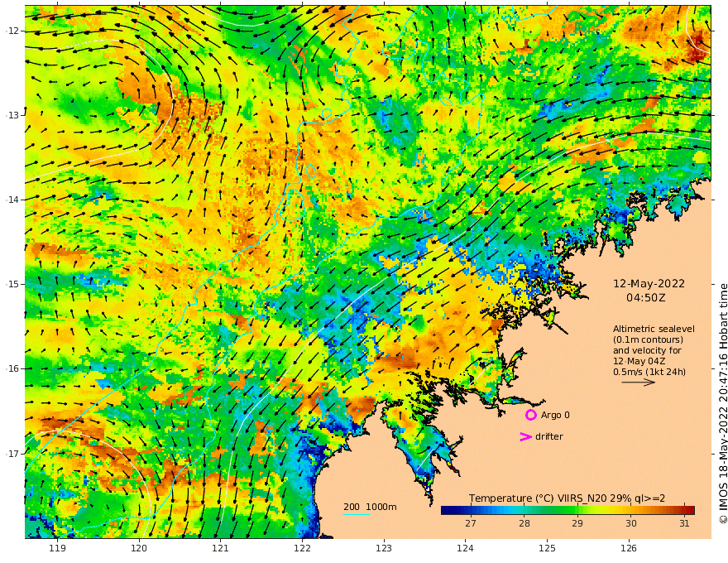Viewport: 728px width, 563px height.
Task: Click the '12-May-2022' date text
Action: pos(649,283)
